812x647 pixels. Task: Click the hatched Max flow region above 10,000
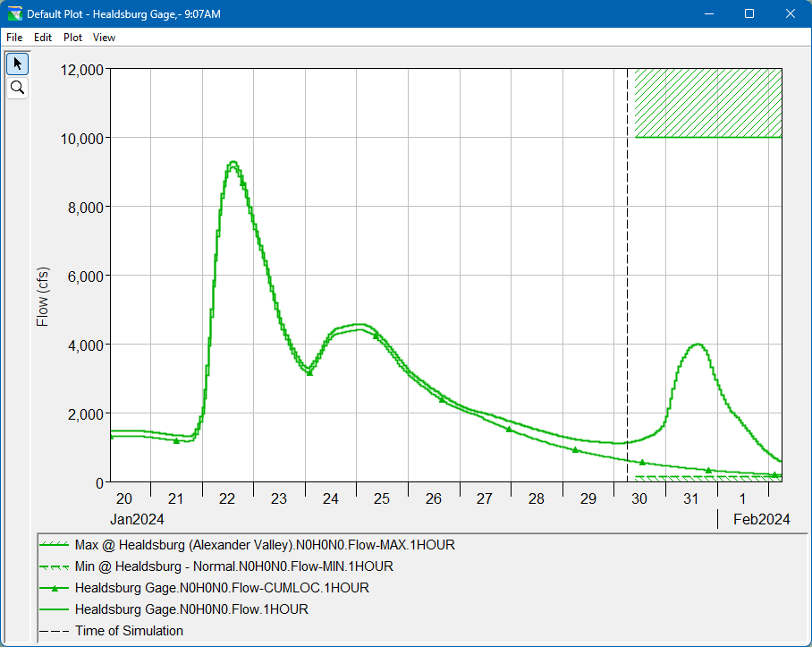coord(708,103)
